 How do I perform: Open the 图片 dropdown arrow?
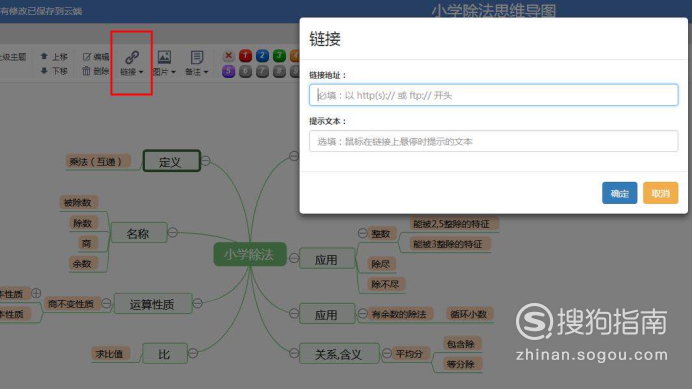point(173,72)
